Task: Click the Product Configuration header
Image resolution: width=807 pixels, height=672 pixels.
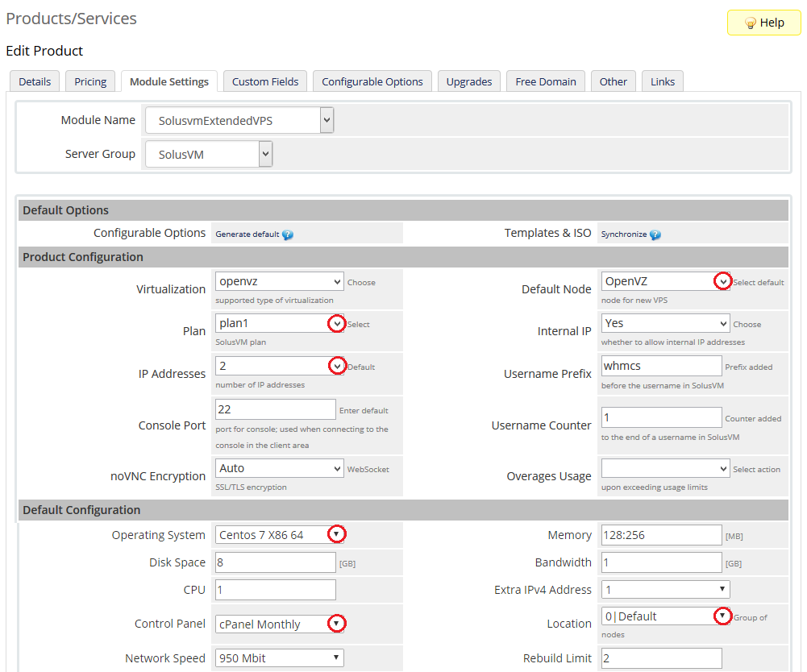Action: (x=403, y=257)
